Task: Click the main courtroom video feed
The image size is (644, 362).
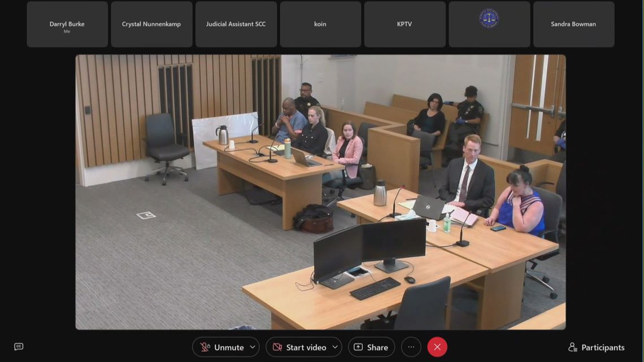Action: (320, 191)
